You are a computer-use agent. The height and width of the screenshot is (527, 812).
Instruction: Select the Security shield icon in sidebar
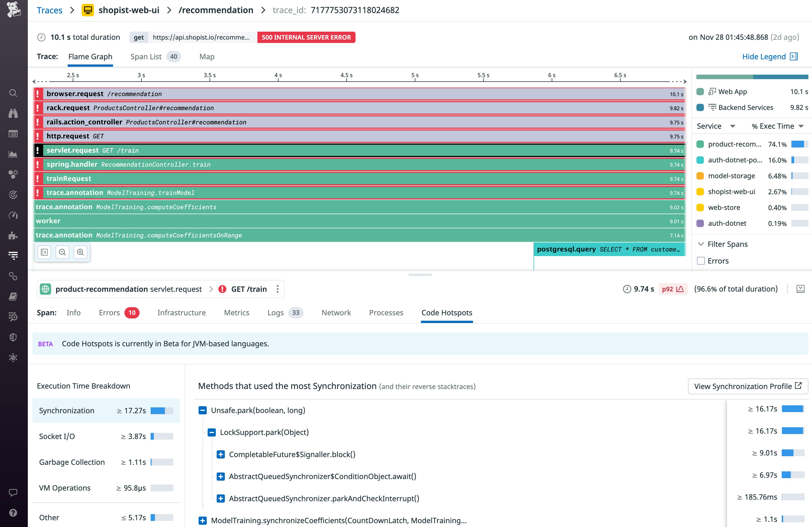coord(13,337)
